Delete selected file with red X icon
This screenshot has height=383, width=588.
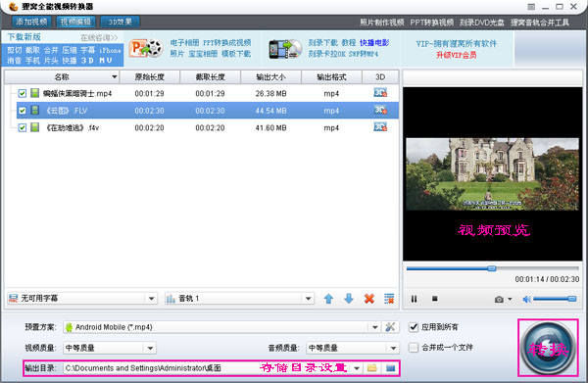coord(369,299)
